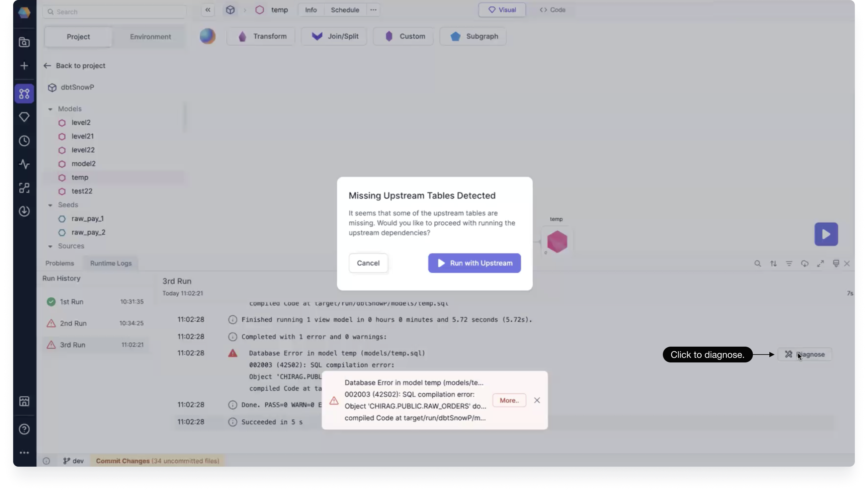Click the dbtSnowP project icon
Screen dimensions: 868x493
[x=52, y=87]
